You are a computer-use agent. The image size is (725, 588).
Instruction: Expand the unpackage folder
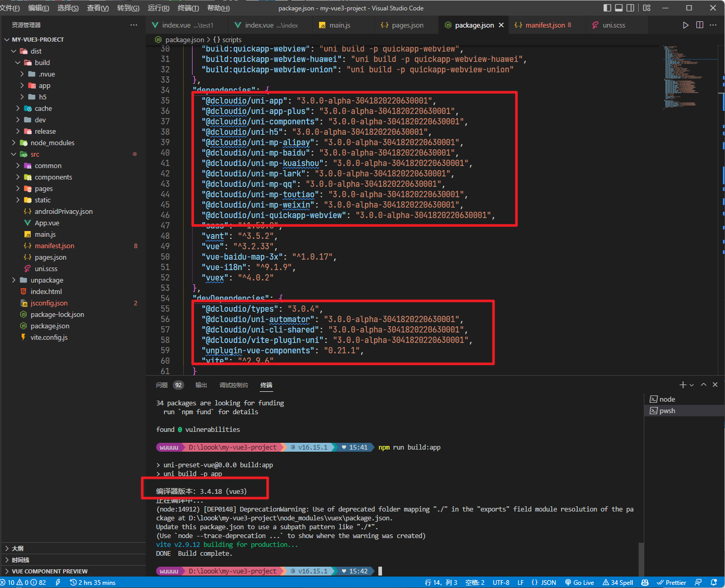pos(14,280)
